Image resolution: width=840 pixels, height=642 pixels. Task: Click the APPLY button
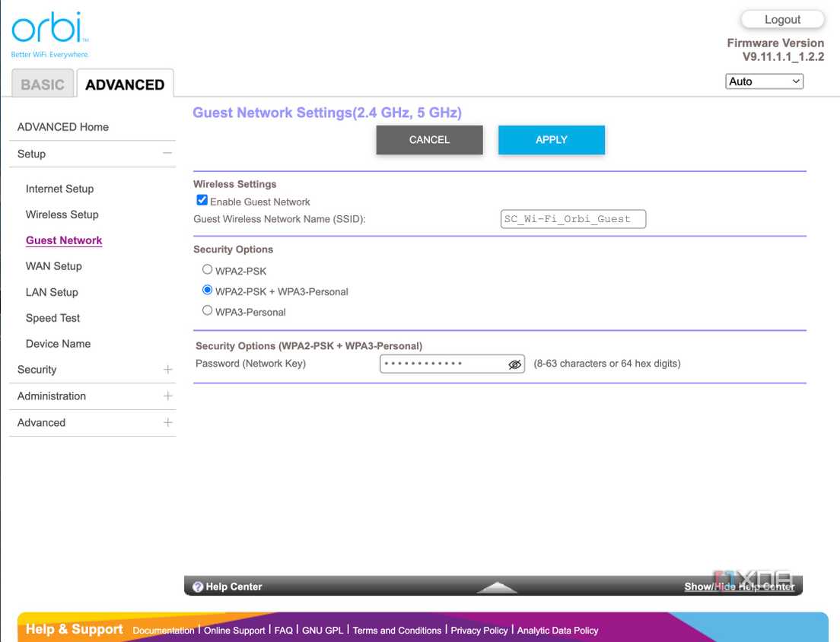pos(551,140)
